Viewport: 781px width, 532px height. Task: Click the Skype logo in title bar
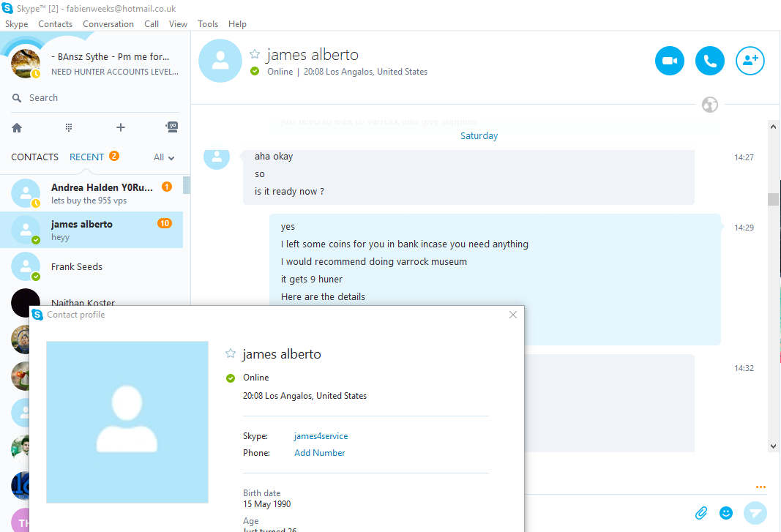[x=7, y=8]
